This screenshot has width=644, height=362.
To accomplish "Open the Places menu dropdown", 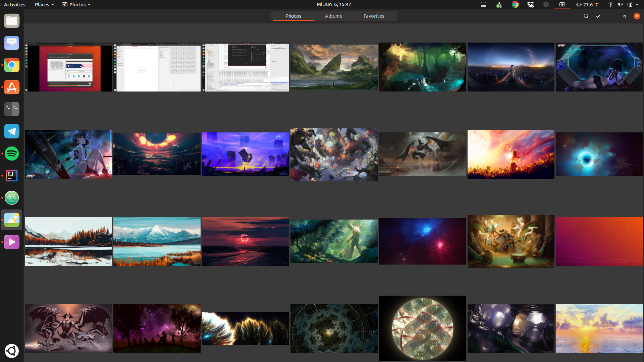I will [44, 4].
